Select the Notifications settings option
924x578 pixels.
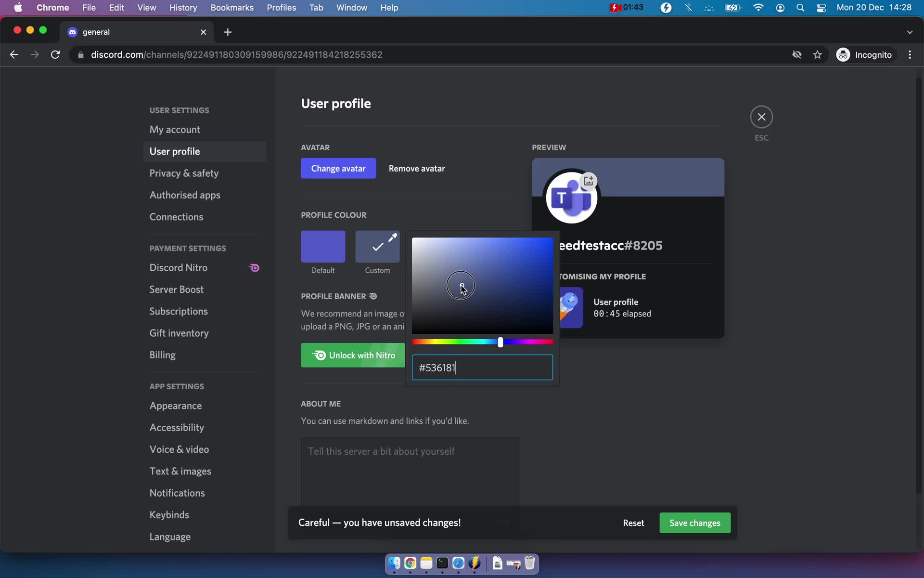[177, 492]
